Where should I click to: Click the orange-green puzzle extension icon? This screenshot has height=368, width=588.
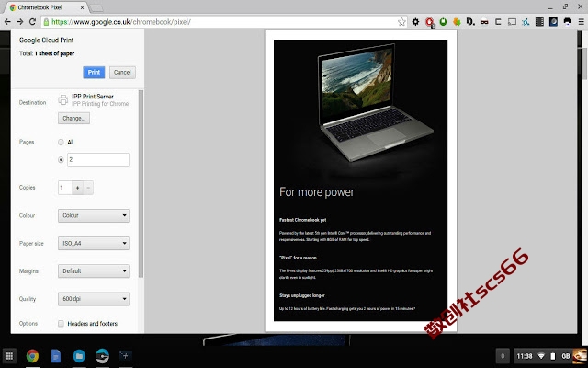pos(457,22)
